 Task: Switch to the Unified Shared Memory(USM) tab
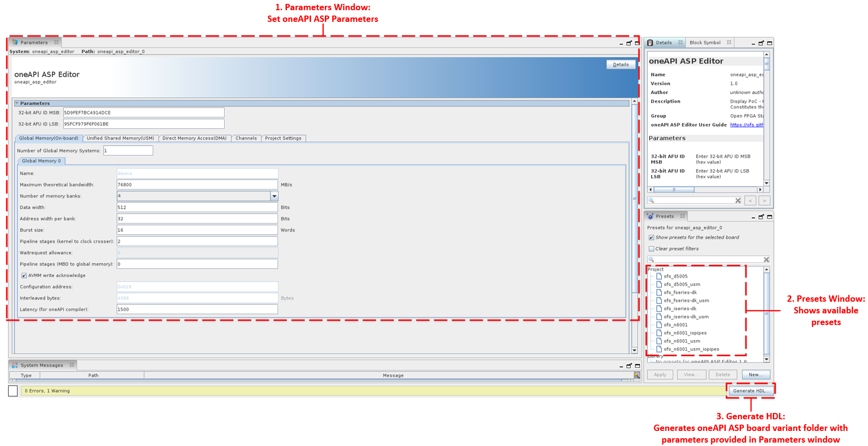(x=120, y=138)
